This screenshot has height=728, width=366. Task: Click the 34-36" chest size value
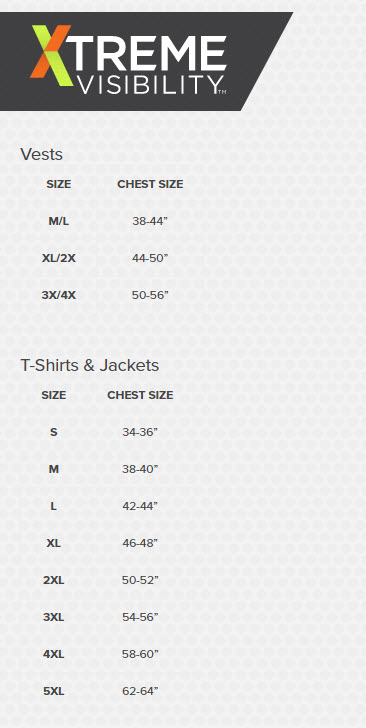140,432
